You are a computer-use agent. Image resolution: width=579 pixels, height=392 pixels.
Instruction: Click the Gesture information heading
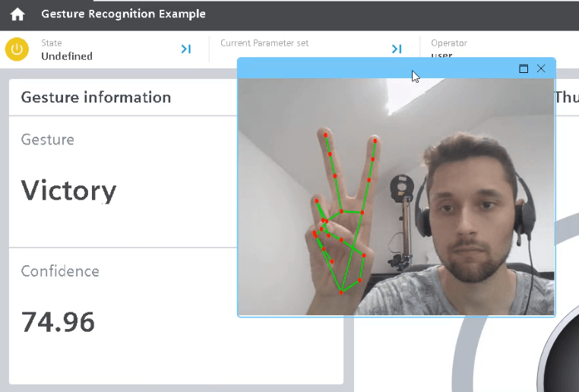(x=96, y=97)
